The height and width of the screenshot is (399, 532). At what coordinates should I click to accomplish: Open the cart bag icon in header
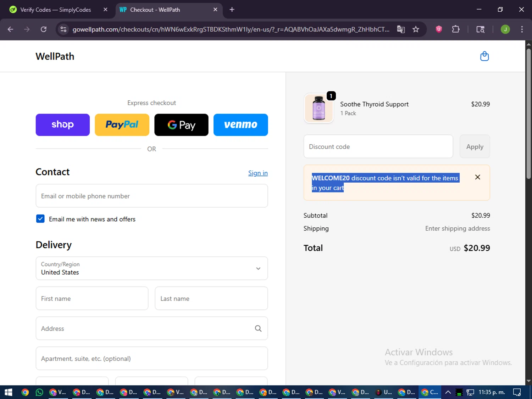tap(484, 56)
